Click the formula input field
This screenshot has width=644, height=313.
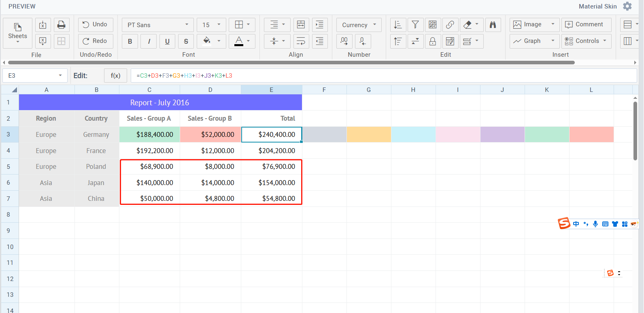pyautogui.click(x=383, y=76)
